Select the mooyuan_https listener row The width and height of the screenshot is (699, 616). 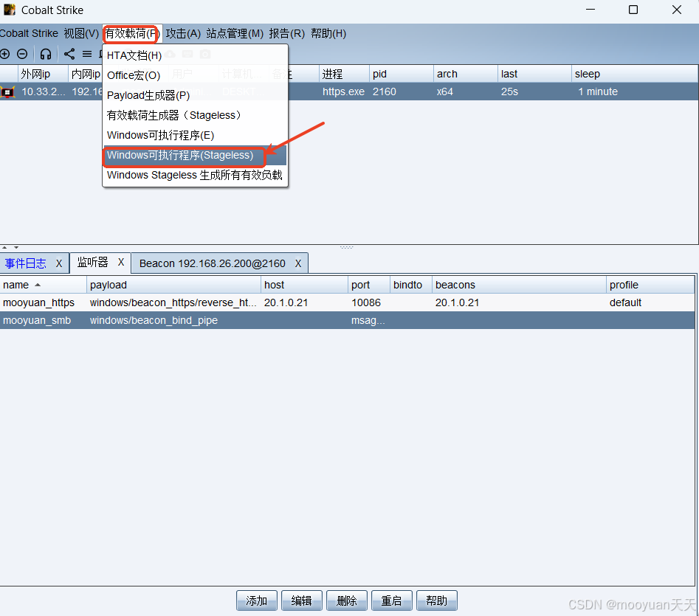click(x=347, y=303)
